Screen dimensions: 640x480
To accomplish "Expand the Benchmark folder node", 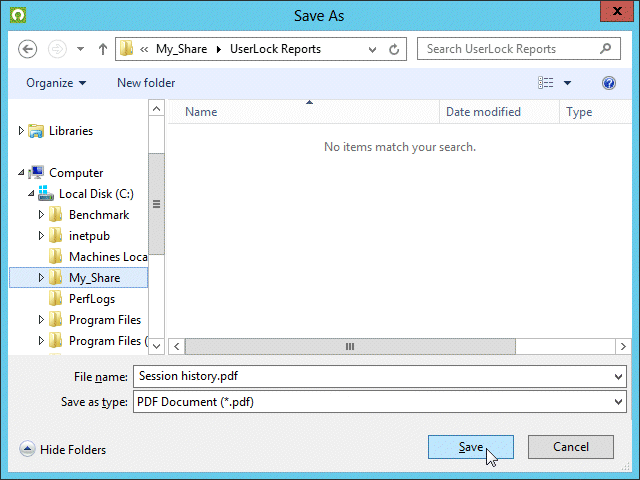I will point(41,215).
